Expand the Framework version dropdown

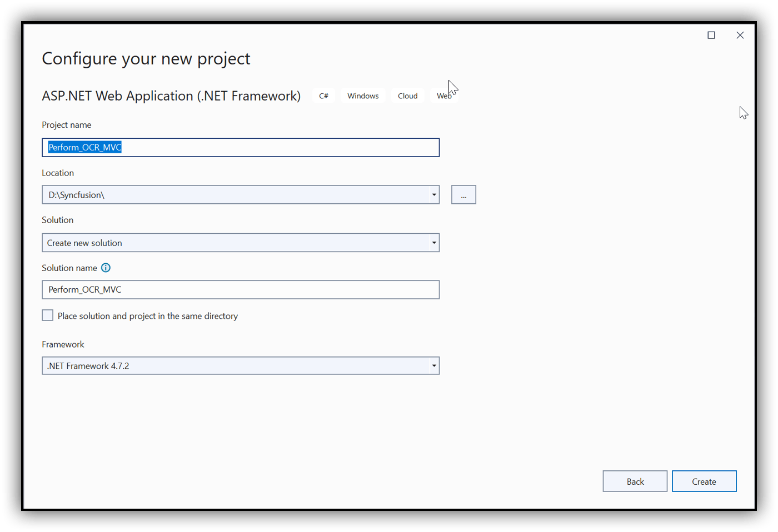point(434,365)
